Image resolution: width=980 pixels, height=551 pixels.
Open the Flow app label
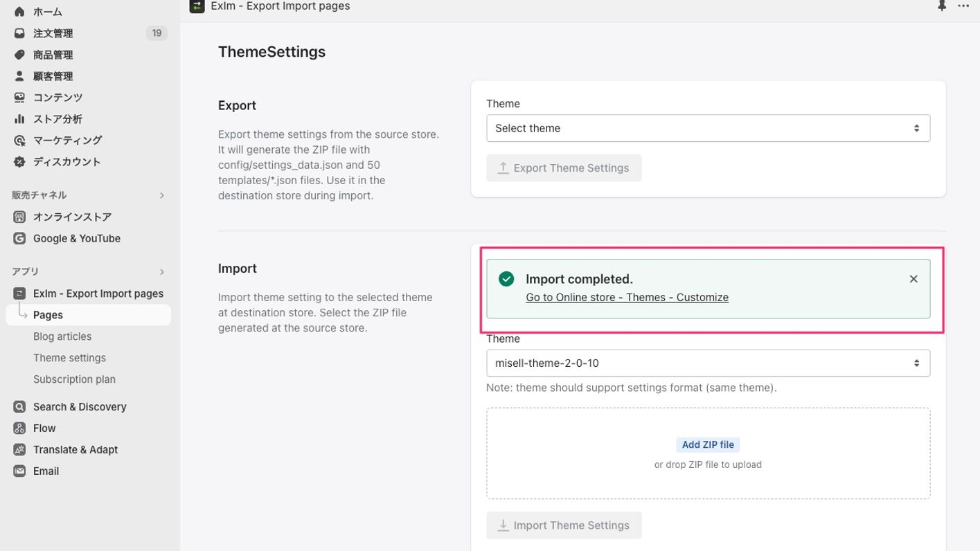tap(44, 428)
